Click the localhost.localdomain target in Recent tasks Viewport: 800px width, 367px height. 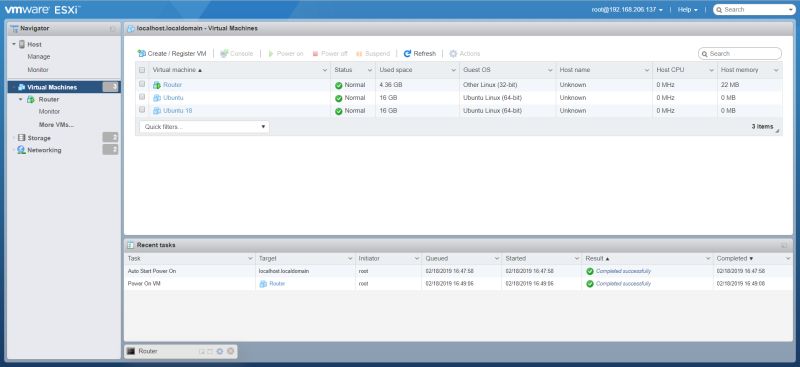coord(284,271)
